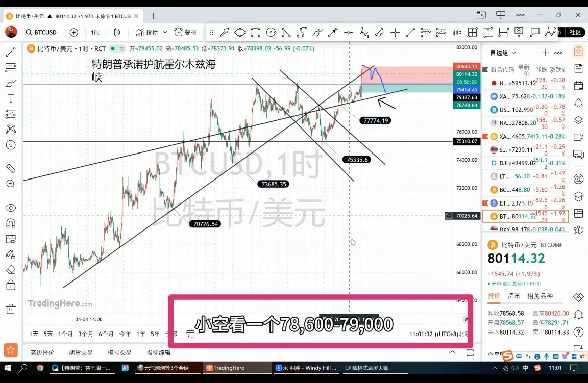The height and width of the screenshot is (383, 588).
Task: Open symbol search BTCUSD
Action: pyautogui.click(x=41, y=32)
